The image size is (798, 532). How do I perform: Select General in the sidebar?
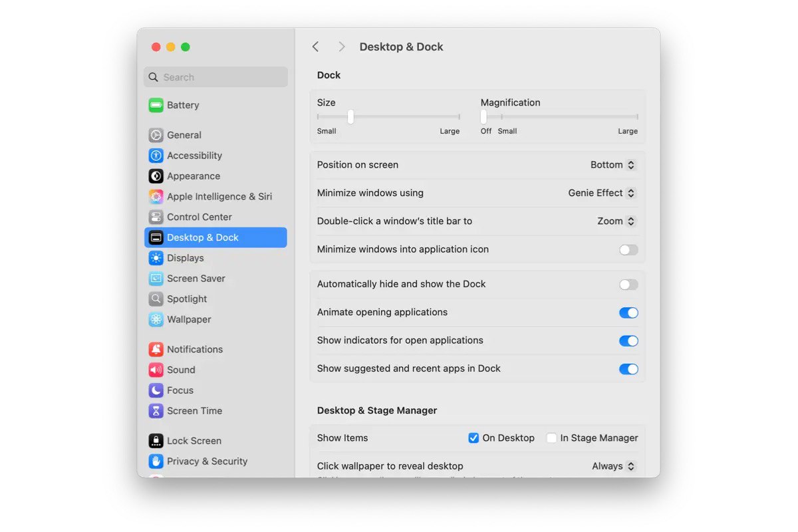pos(215,135)
